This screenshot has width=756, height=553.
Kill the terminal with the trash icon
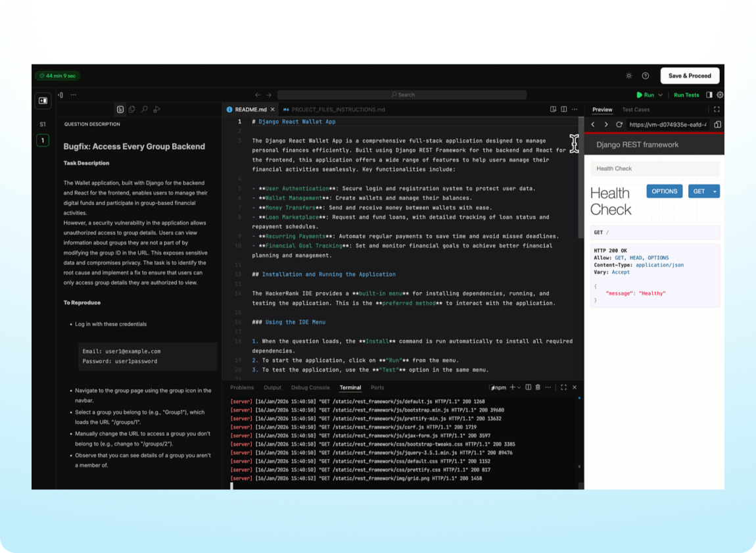pos(538,387)
